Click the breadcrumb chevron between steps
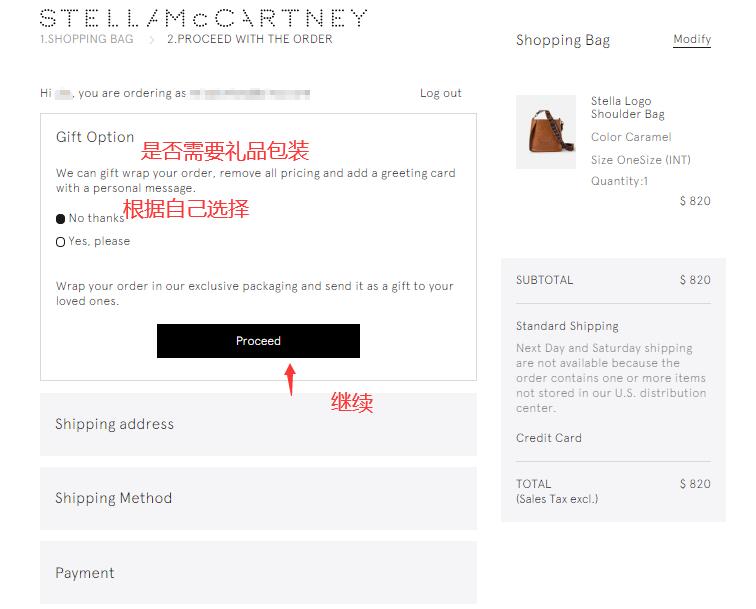756x609 pixels. pyautogui.click(x=151, y=40)
